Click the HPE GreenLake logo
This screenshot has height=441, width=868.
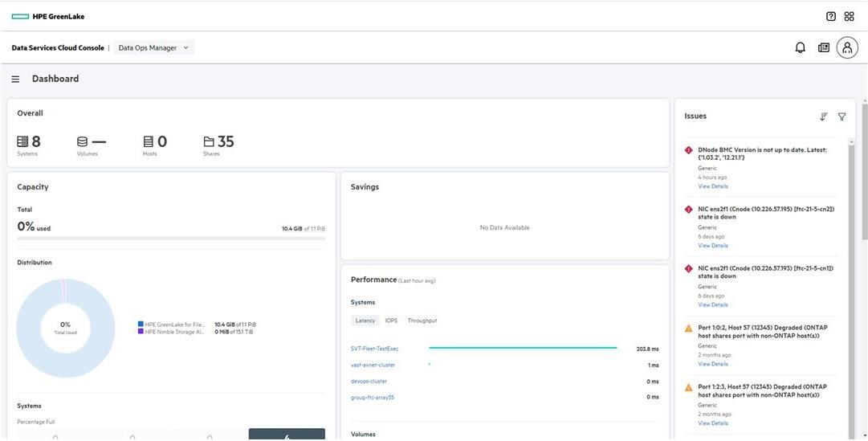(48, 16)
